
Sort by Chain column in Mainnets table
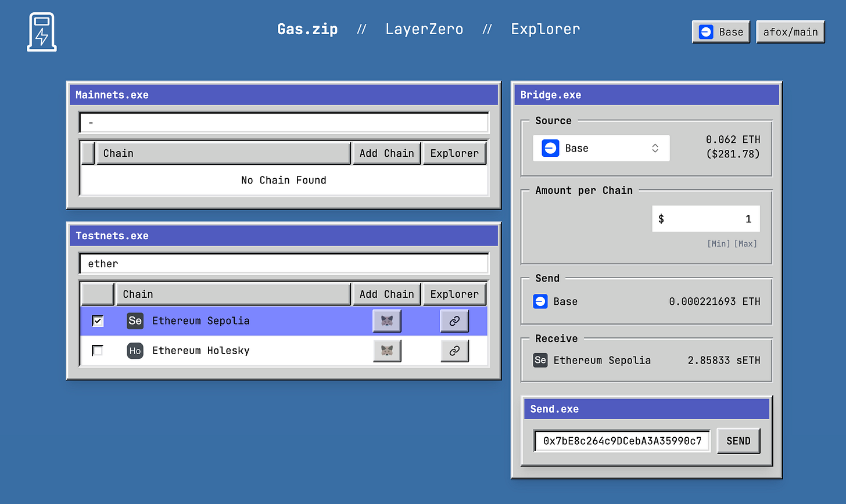[x=224, y=153]
